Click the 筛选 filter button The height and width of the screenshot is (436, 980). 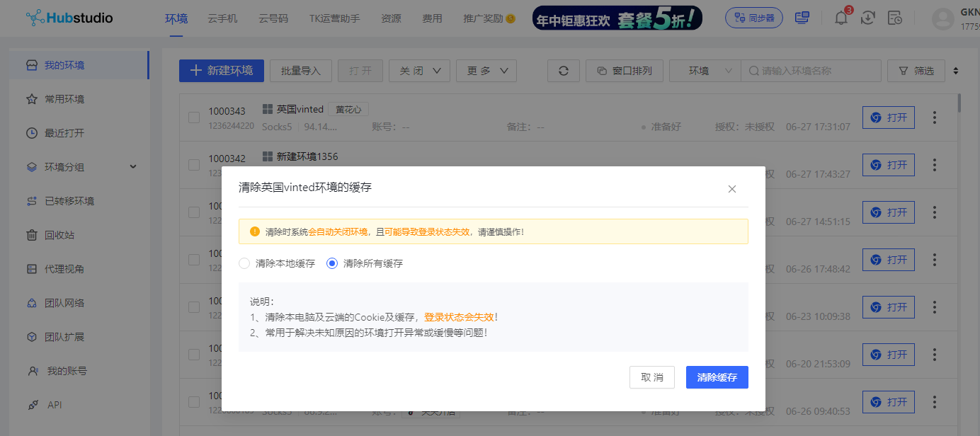click(x=916, y=71)
